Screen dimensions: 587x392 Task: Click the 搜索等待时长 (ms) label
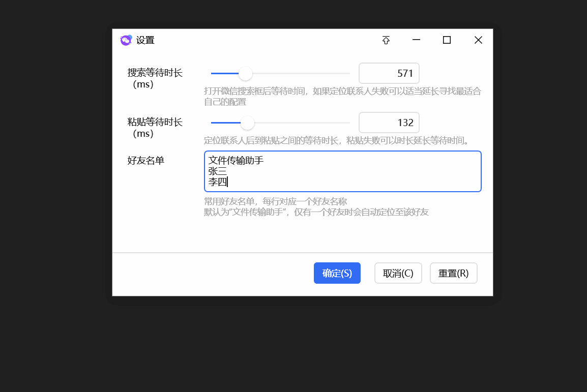pyautogui.click(x=155, y=78)
